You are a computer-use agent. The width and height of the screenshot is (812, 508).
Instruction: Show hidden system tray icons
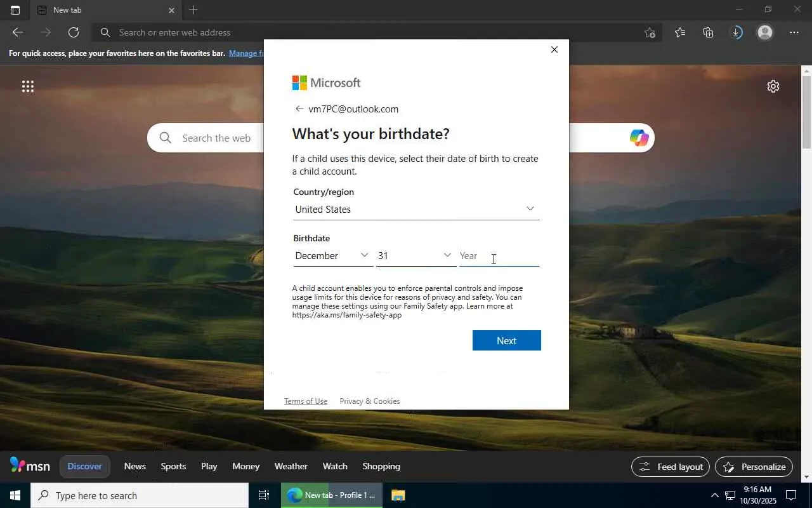pyautogui.click(x=714, y=495)
